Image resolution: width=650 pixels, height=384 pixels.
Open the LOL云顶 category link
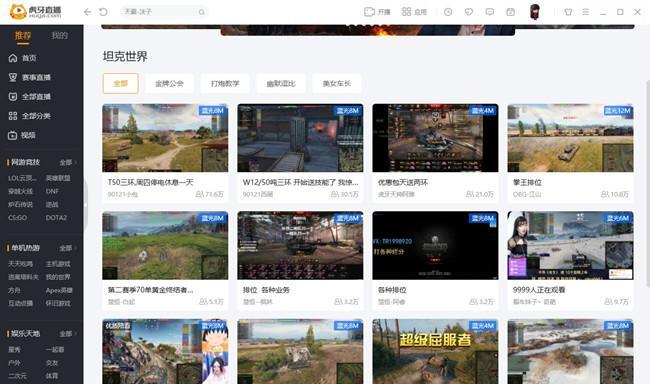coord(22,178)
